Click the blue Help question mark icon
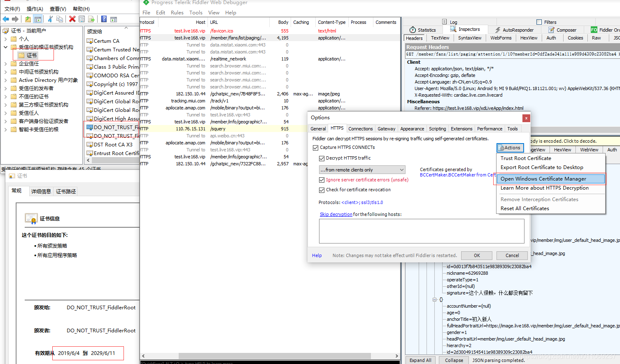This screenshot has width=620, height=364. (x=104, y=19)
